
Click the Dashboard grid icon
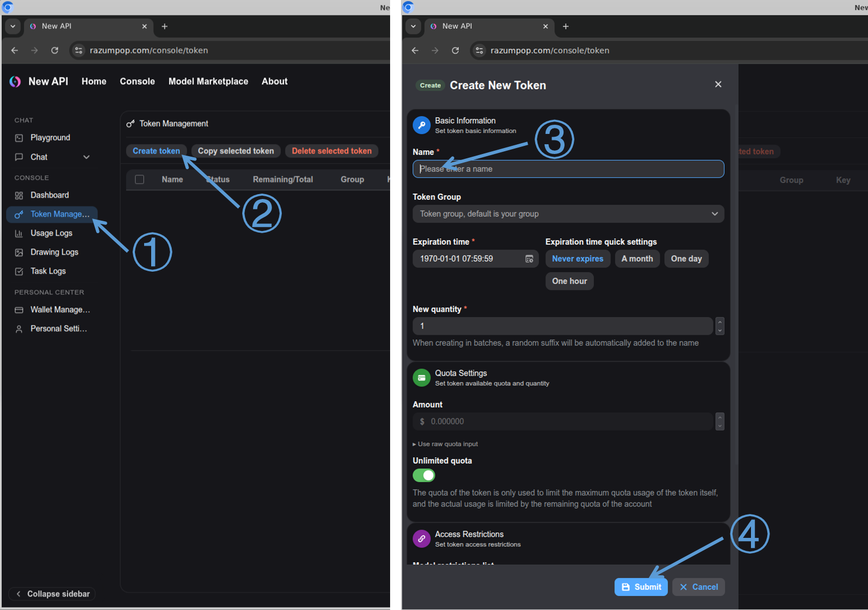coord(19,195)
